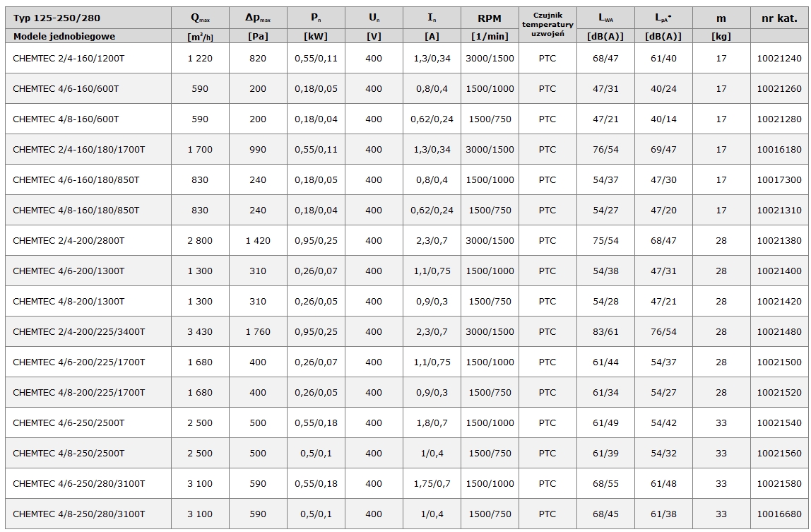
Task: Select catalog number 10021560
Action: [x=779, y=454]
